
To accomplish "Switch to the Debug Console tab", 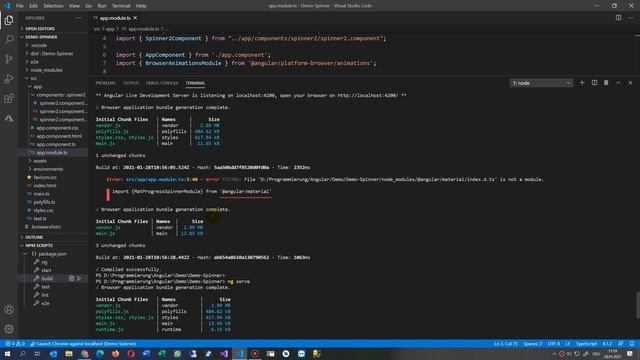I will point(162,83).
